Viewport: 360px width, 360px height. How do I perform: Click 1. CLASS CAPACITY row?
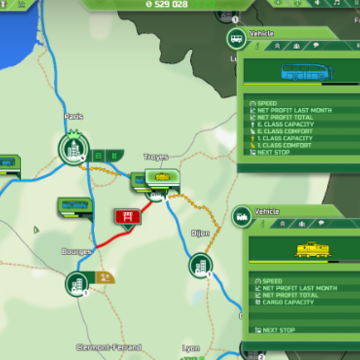pos(302,138)
